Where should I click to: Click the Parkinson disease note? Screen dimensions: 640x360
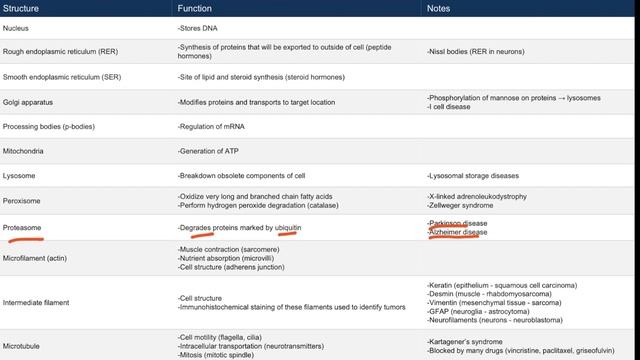click(x=457, y=223)
